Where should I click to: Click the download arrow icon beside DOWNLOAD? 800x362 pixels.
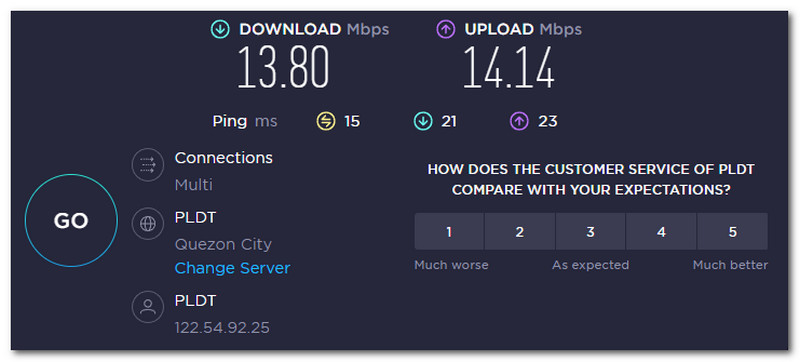(220, 30)
